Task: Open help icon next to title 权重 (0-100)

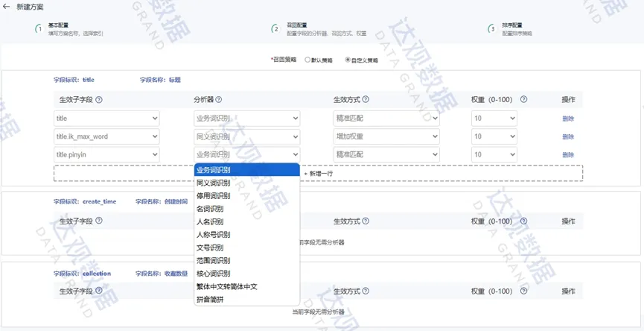Action: click(x=523, y=99)
